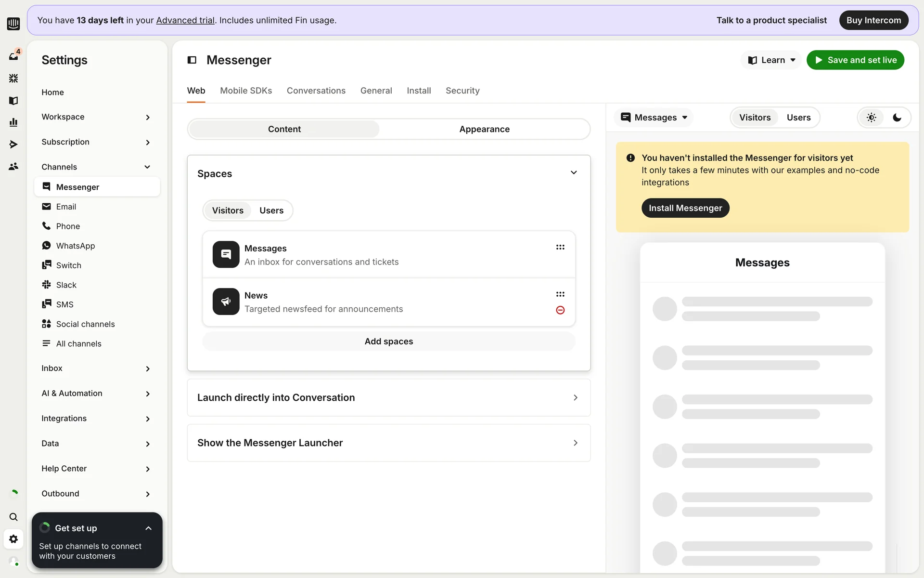
Task: Click the Install Messenger button
Action: (685, 208)
